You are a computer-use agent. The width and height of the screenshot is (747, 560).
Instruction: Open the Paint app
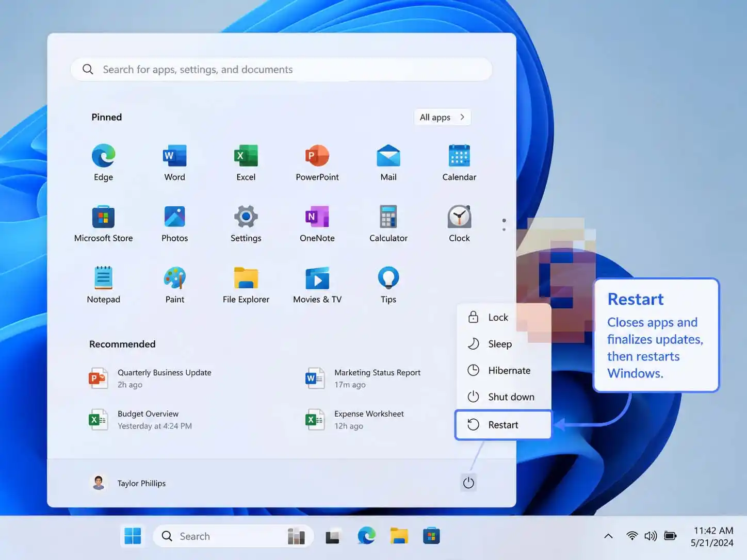(x=175, y=285)
